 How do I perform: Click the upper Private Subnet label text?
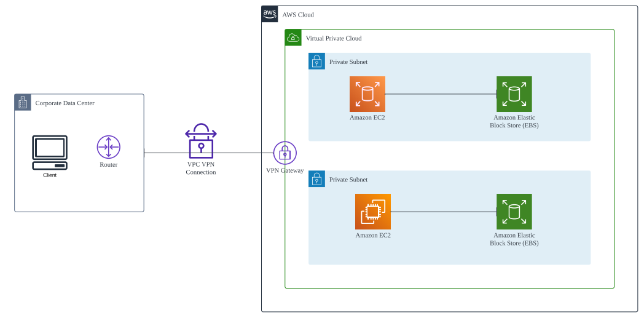[x=348, y=62]
